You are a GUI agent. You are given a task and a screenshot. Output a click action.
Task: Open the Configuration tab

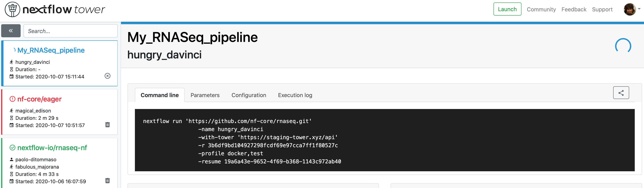pos(249,95)
